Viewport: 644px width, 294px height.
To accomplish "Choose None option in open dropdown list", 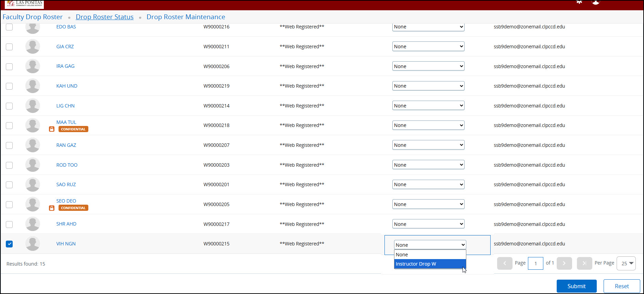I will pos(430,255).
